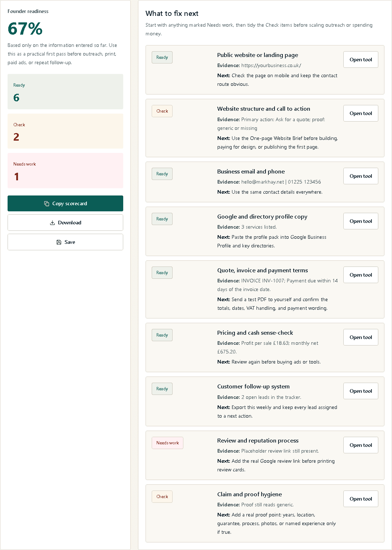Click the Customer follow-up system title
Image resolution: width=392 pixels, height=550 pixels.
253,387
